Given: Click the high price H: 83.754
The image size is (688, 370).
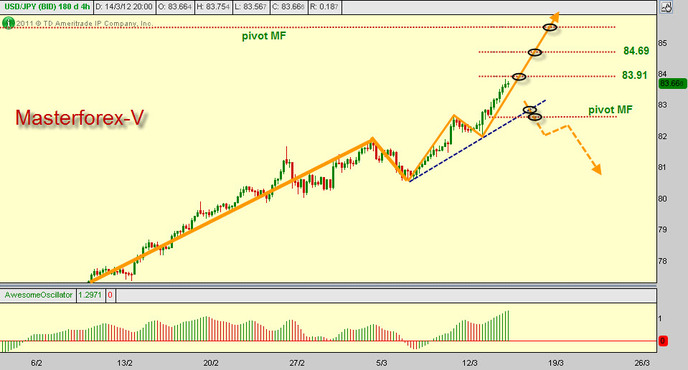Looking at the screenshot, I should coord(213,7).
